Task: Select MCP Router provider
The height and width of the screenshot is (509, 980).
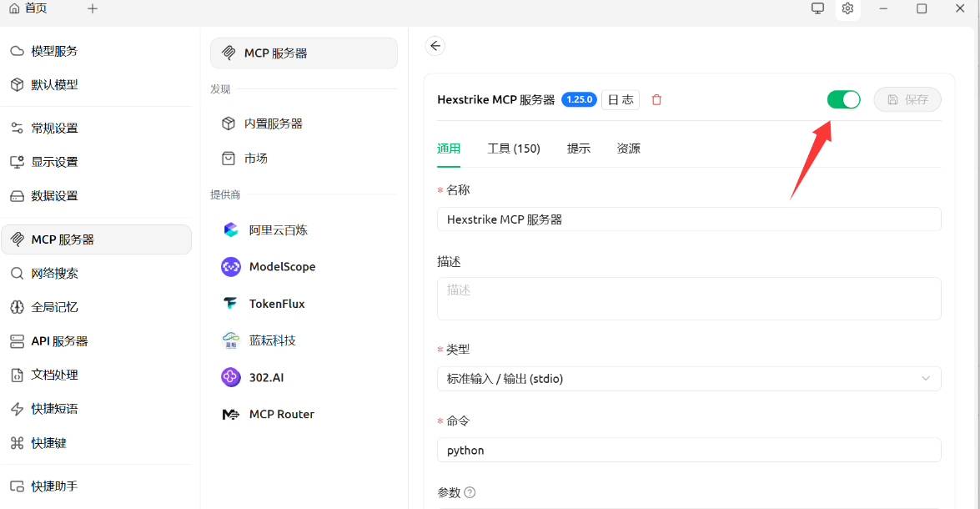Action: point(281,414)
